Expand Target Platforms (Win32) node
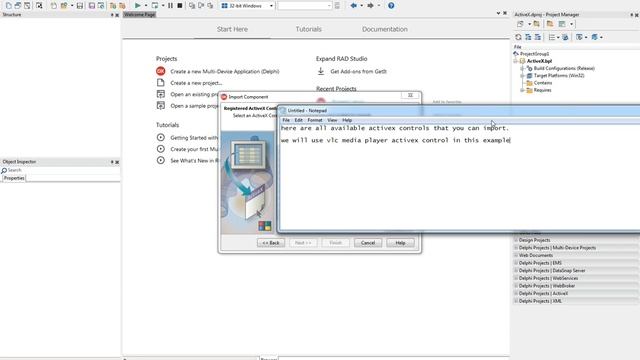The image size is (640, 360). [522, 76]
